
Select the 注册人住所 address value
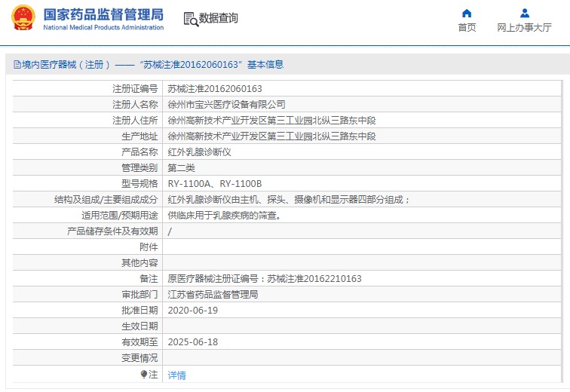pos(271,121)
